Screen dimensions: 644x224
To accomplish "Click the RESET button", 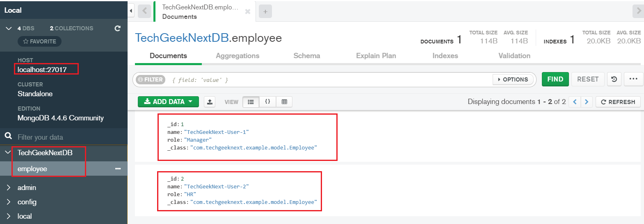I will pyautogui.click(x=588, y=79).
